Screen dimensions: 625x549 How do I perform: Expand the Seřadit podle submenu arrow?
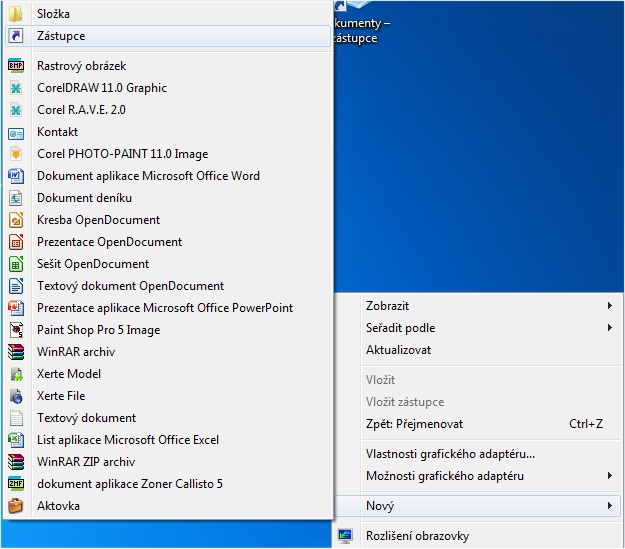[x=609, y=328]
